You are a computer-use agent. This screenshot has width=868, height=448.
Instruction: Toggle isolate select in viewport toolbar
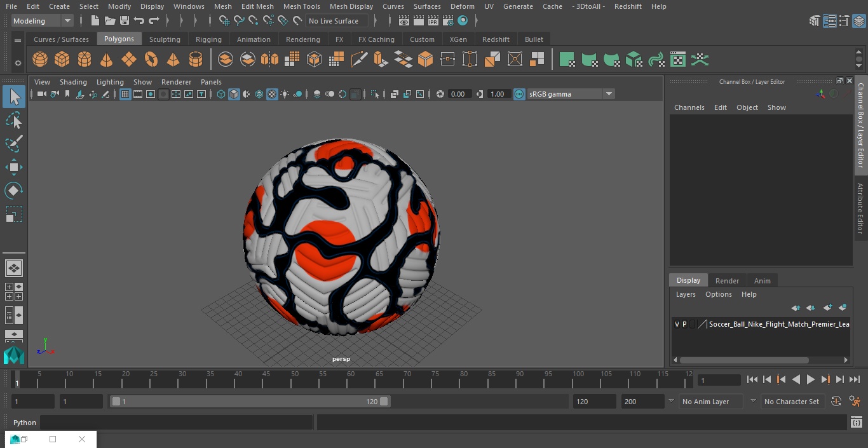pyautogui.click(x=375, y=94)
